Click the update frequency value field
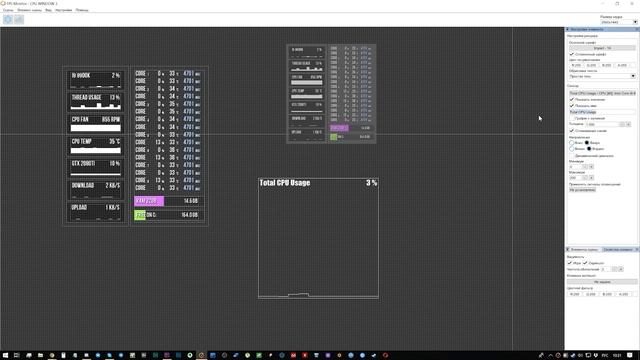The height and width of the screenshot is (360, 640). pyautogui.click(x=606, y=269)
